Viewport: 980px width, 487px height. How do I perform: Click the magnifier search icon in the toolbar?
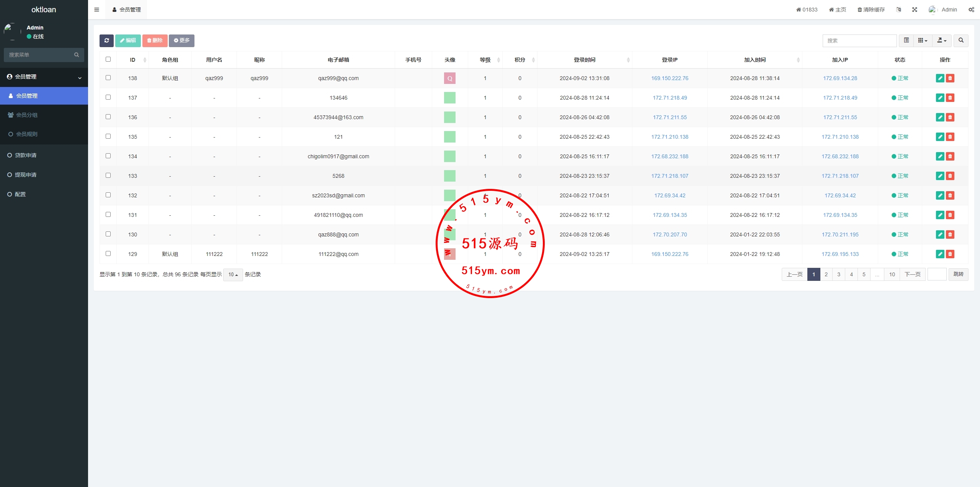click(961, 41)
